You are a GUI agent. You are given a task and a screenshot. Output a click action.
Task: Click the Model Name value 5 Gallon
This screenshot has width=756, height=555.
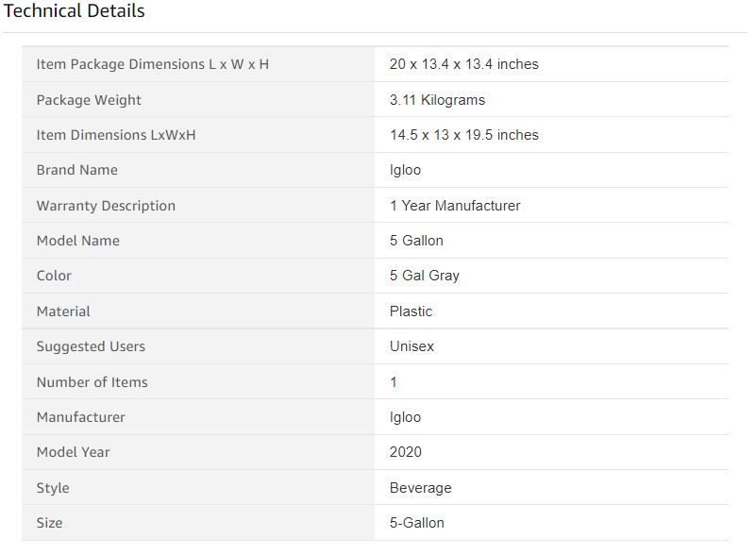pyautogui.click(x=416, y=241)
